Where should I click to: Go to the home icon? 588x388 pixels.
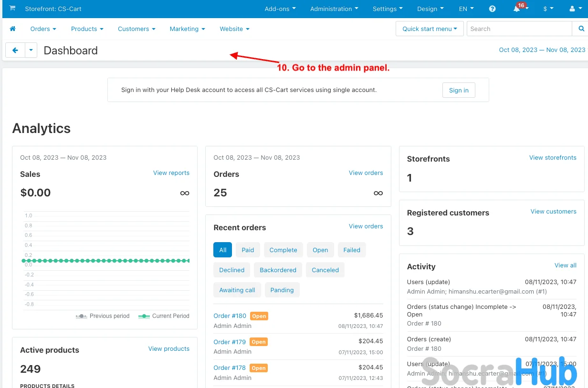point(13,29)
